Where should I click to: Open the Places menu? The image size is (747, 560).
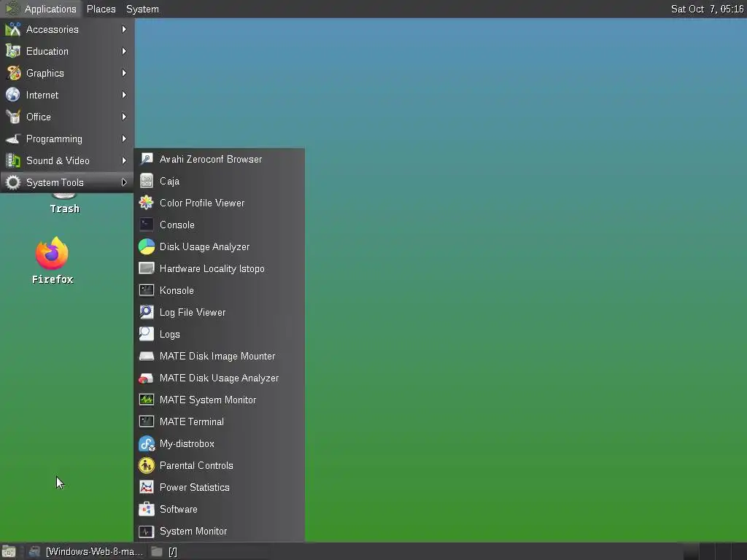(x=101, y=9)
